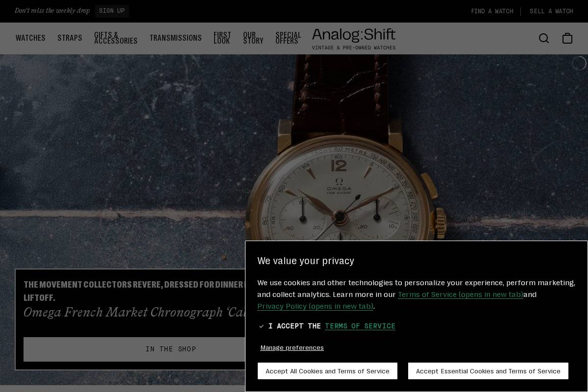Accept All Cookies and Terms of Service
Image resolution: width=588 pixels, height=392 pixels.
coord(327,371)
